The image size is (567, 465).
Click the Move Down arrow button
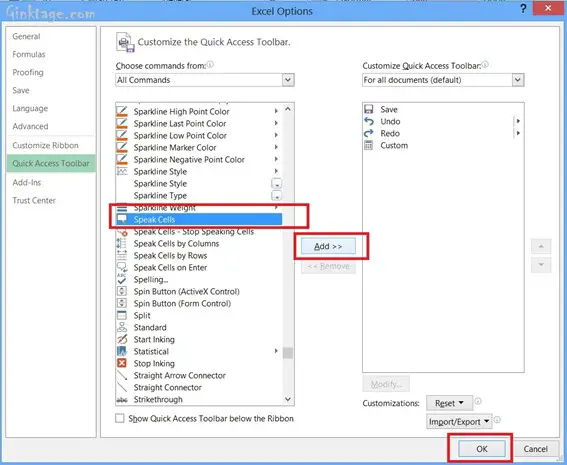point(541,264)
